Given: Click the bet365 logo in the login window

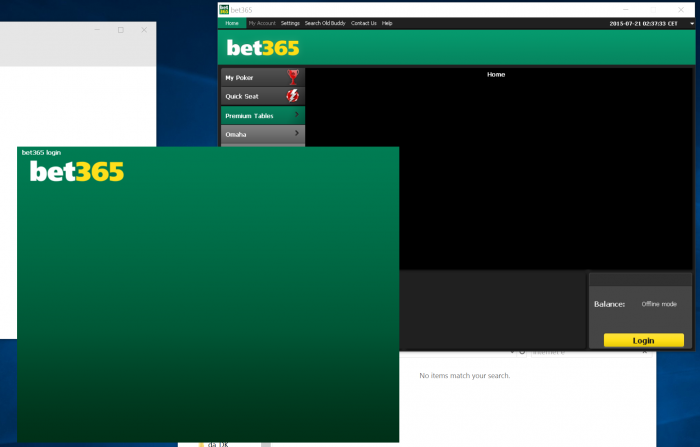Looking at the screenshot, I should (x=77, y=171).
